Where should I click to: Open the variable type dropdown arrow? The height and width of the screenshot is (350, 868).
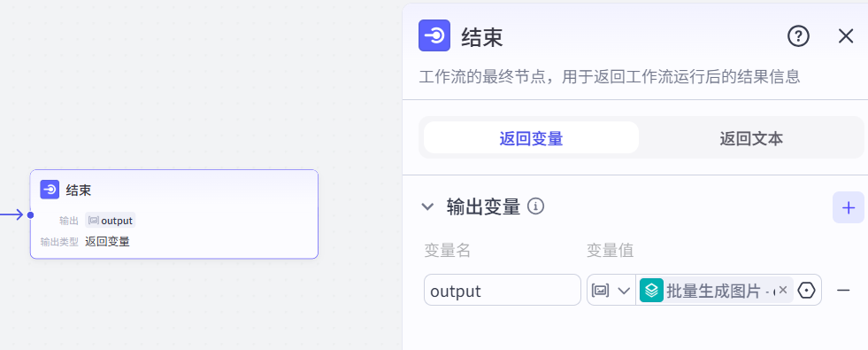(x=624, y=291)
